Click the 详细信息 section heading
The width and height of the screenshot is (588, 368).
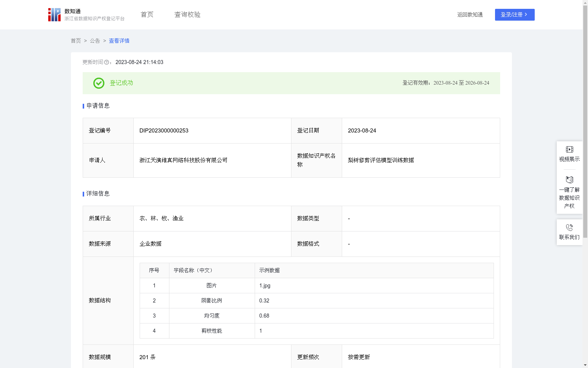coord(98,194)
